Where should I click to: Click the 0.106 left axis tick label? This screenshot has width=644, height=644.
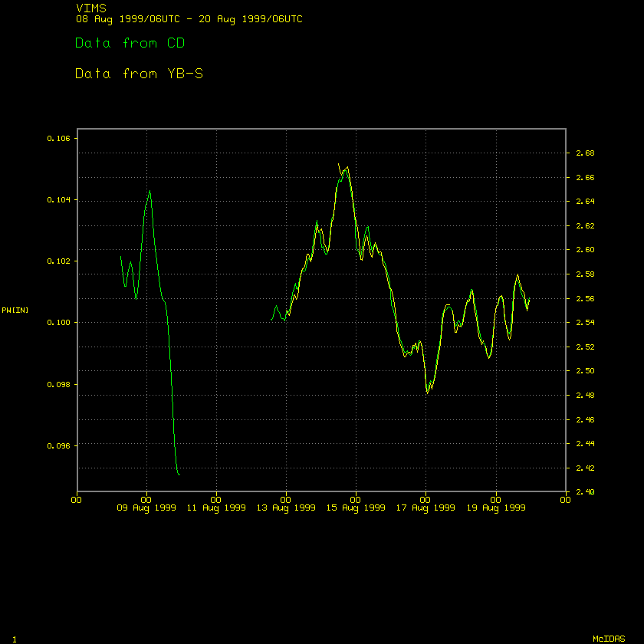pyautogui.click(x=58, y=139)
